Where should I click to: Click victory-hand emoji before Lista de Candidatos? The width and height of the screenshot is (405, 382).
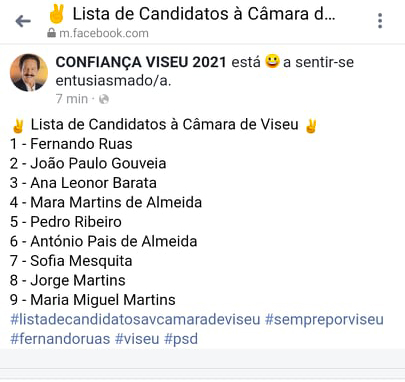(x=17, y=126)
